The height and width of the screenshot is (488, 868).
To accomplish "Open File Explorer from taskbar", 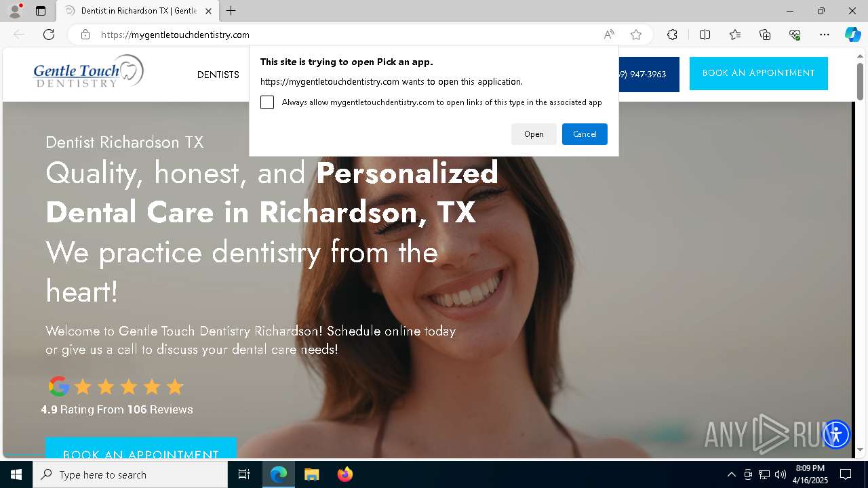I will (x=311, y=474).
